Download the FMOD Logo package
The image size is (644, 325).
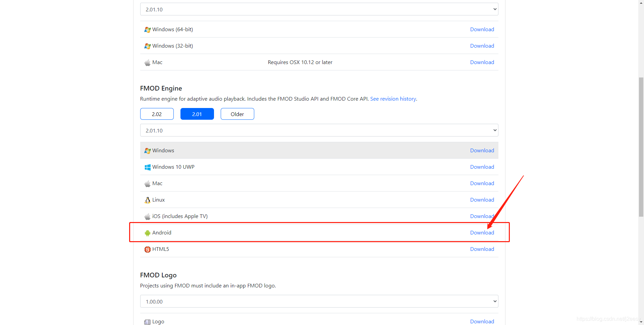482,321
